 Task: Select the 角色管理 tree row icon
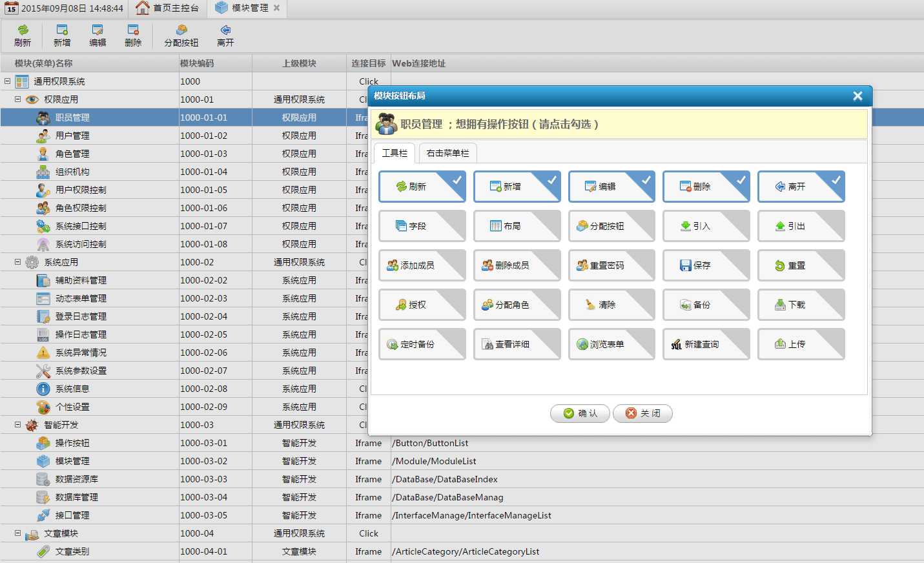[43, 154]
